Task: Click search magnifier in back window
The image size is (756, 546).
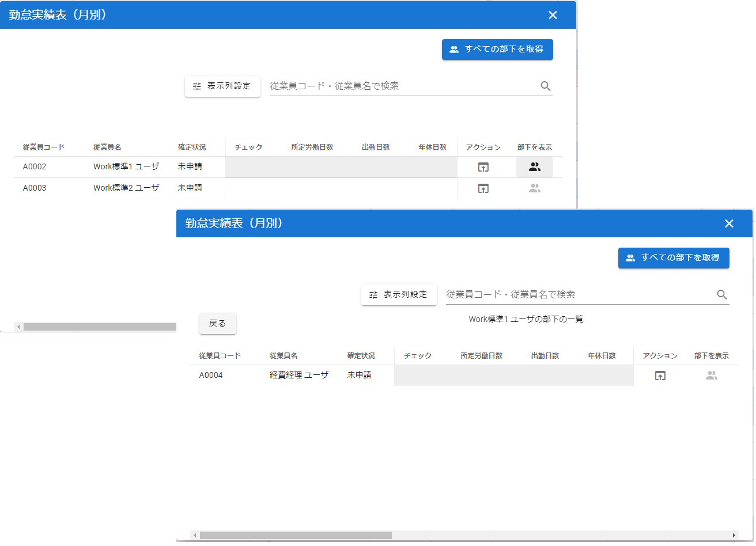Action: click(546, 86)
